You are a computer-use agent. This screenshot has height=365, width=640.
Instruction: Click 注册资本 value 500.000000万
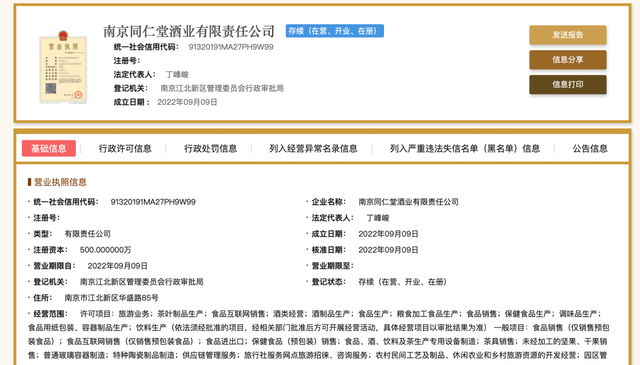click(x=105, y=250)
